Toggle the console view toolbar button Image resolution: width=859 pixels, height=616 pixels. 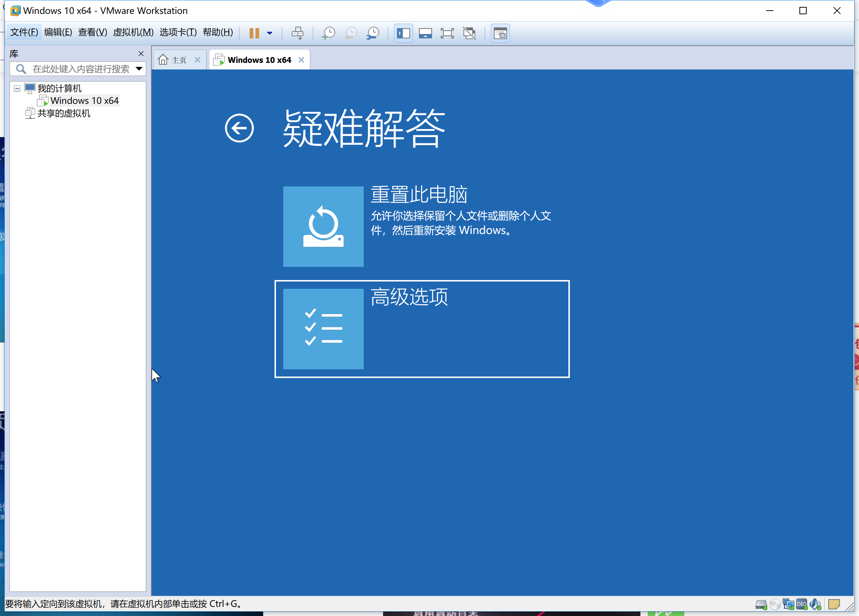(500, 33)
